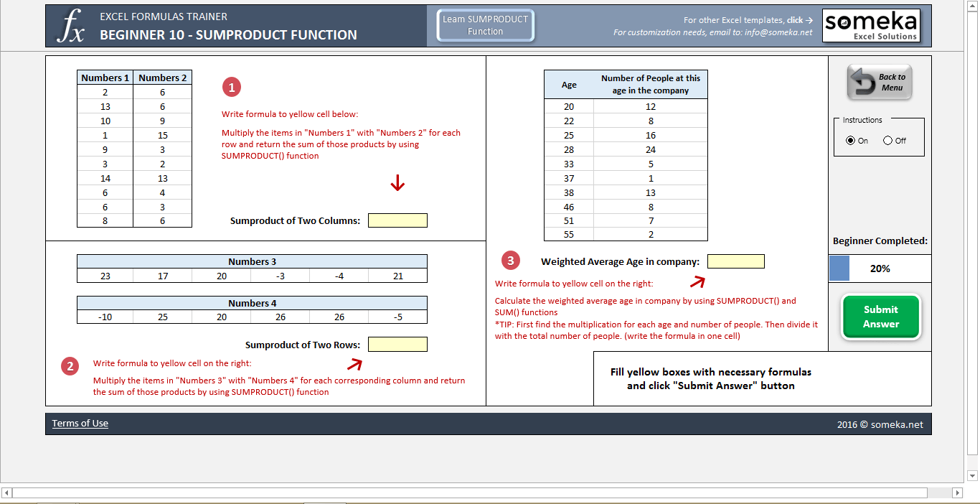The image size is (980, 504).
Task: Select the Age 20 cell
Action: coord(569,106)
